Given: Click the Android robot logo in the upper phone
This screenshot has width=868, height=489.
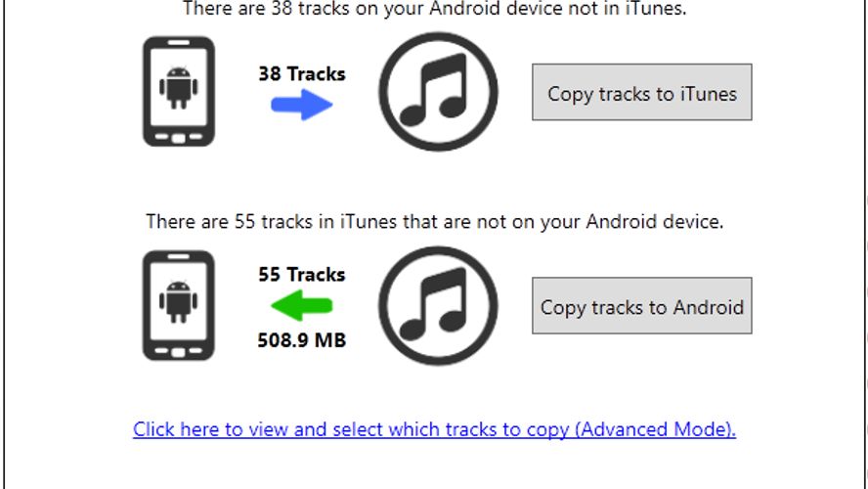Looking at the screenshot, I should pos(178,87).
